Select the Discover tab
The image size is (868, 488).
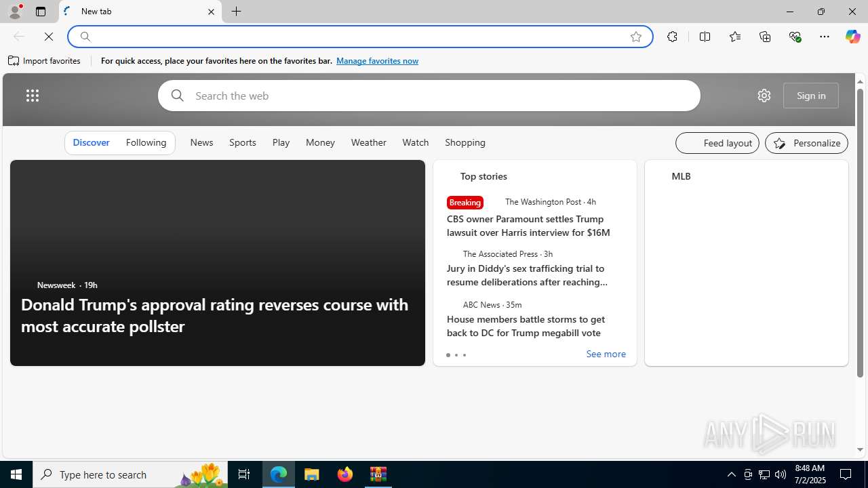pyautogui.click(x=91, y=142)
